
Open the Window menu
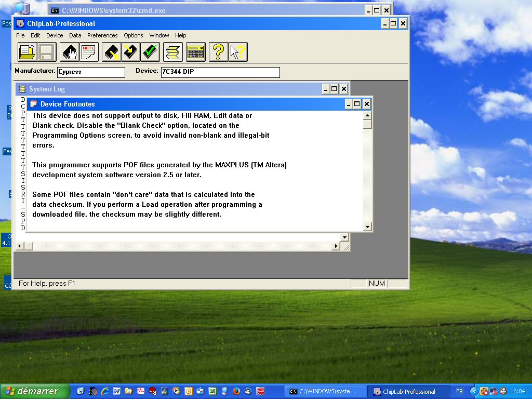click(159, 35)
